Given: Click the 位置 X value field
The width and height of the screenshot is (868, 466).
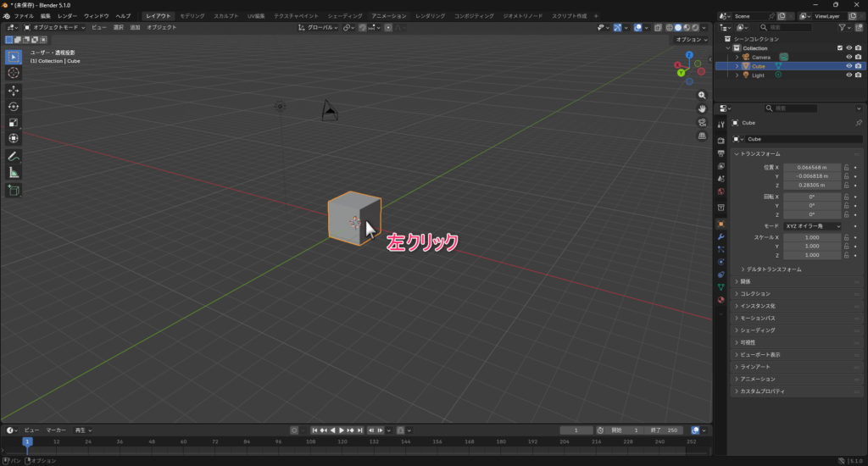Looking at the screenshot, I should point(811,168).
